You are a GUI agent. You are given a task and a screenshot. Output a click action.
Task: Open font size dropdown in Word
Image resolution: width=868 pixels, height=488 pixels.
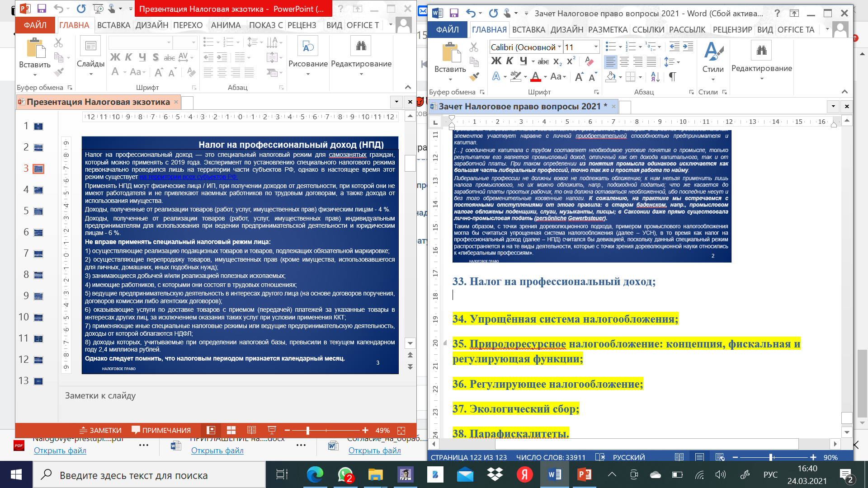[x=596, y=47]
